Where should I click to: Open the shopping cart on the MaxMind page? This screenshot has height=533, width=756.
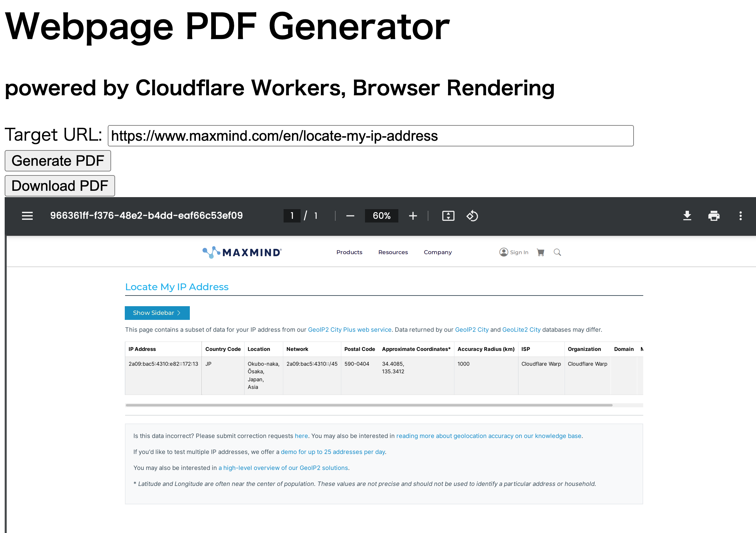[540, 252]
